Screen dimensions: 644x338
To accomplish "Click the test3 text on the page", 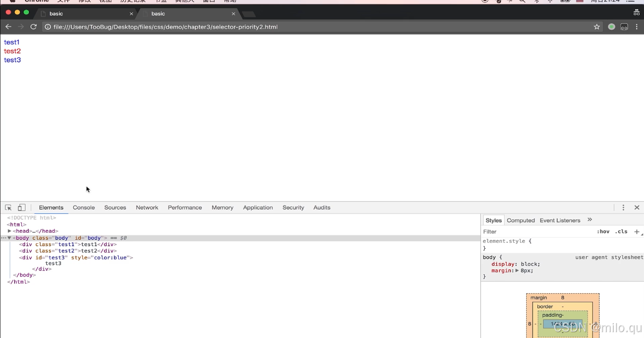I will click(12, 60).
